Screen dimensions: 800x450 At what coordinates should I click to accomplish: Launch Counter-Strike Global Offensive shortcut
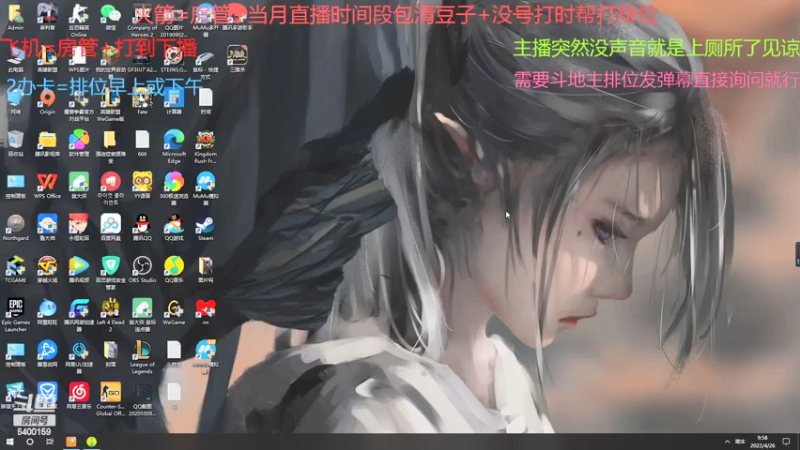(111, 398)
